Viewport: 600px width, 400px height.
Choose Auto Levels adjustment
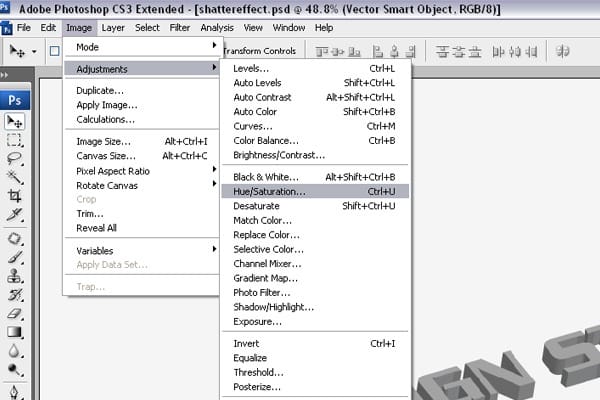(x=315, y=83)
